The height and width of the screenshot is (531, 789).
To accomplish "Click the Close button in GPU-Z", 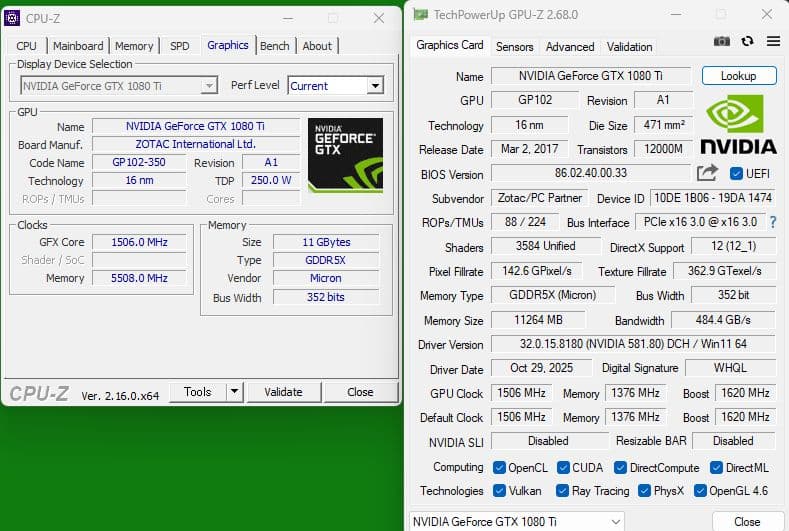I will point(747,521).
